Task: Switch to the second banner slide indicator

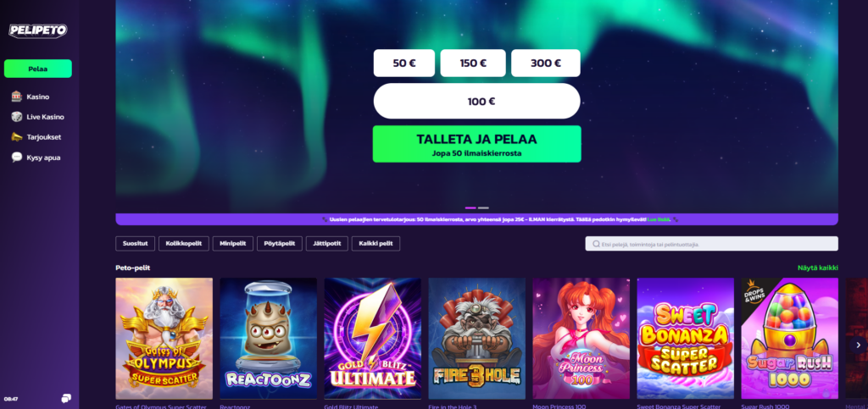Action: click(483, 207)
